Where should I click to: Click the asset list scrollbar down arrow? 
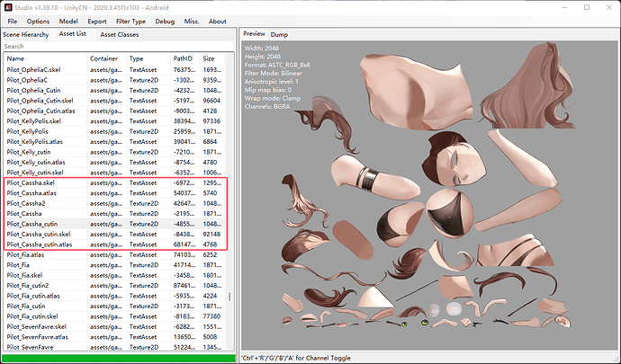(x=229, y=347)
